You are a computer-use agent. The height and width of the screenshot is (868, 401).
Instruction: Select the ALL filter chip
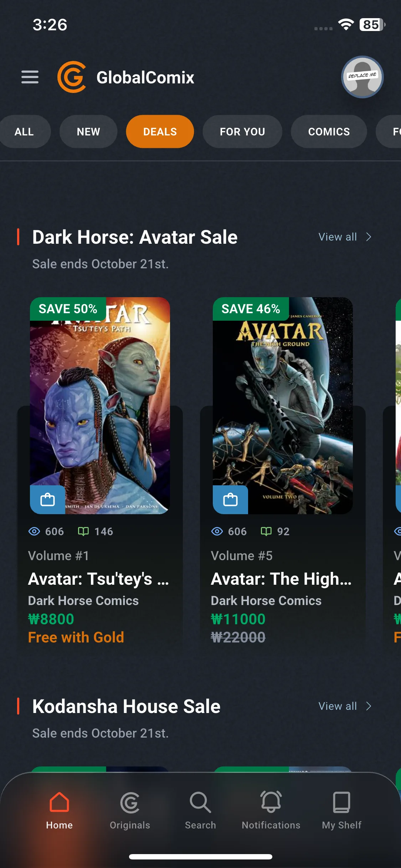(24, 131)
